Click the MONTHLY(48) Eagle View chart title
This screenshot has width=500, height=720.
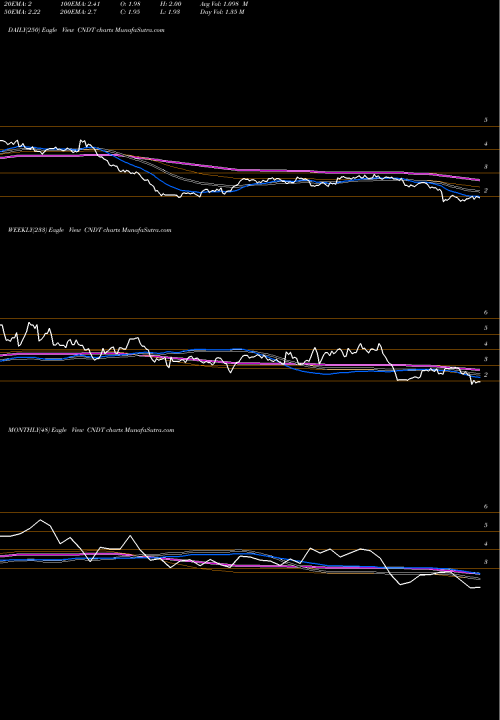pyautogui.click(x=91, y=430)
